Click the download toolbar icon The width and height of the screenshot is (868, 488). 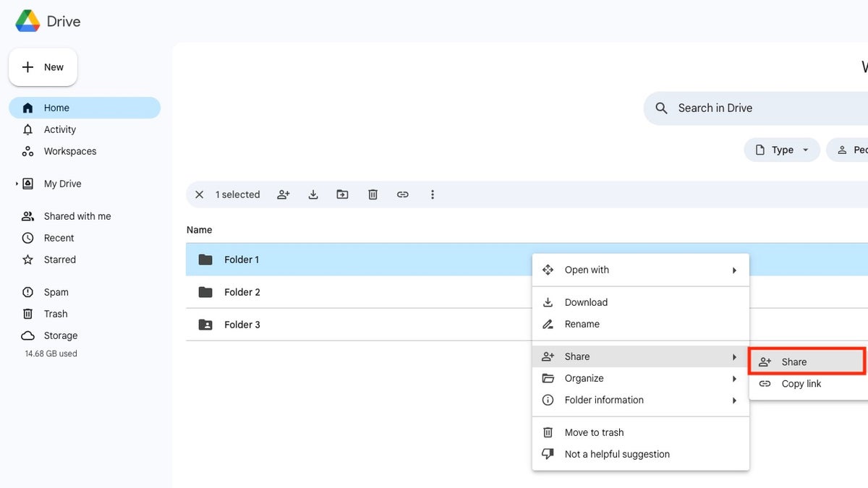click(313, 194)
